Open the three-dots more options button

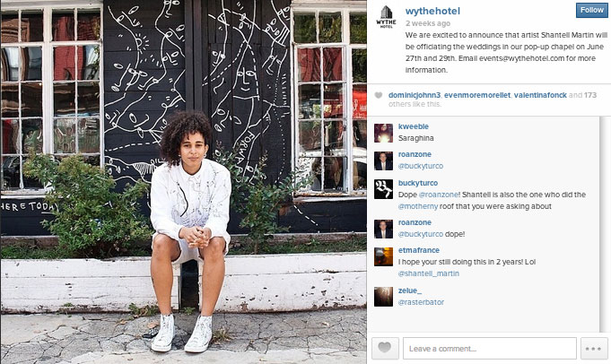(593, 348)
